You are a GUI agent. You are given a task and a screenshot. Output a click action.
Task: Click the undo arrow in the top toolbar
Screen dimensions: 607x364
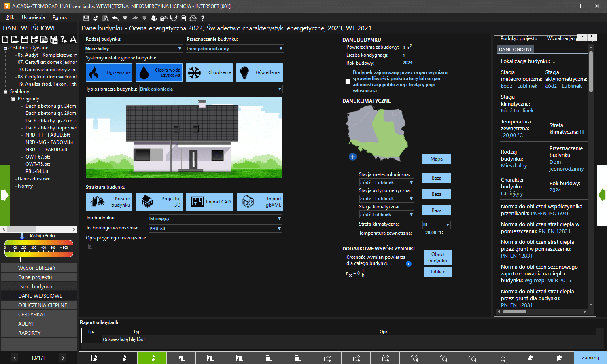point(115,18)
